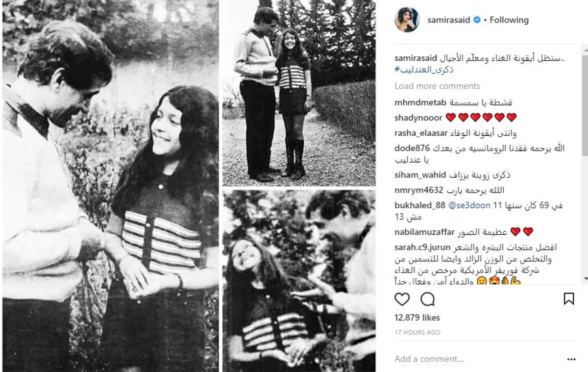Select the large left black-and-white photo
Viewport: 588px width, 372px height.
coord(110,186)
